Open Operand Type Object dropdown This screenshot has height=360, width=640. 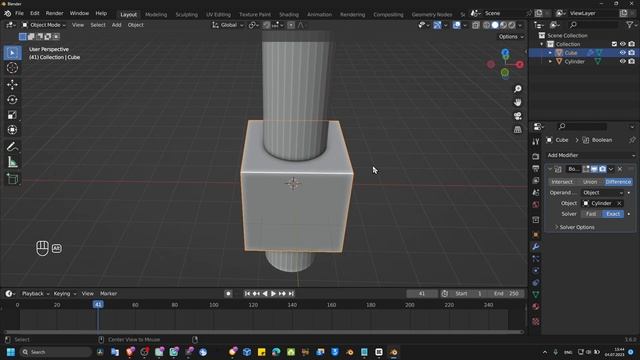click(x=603, y=193)
